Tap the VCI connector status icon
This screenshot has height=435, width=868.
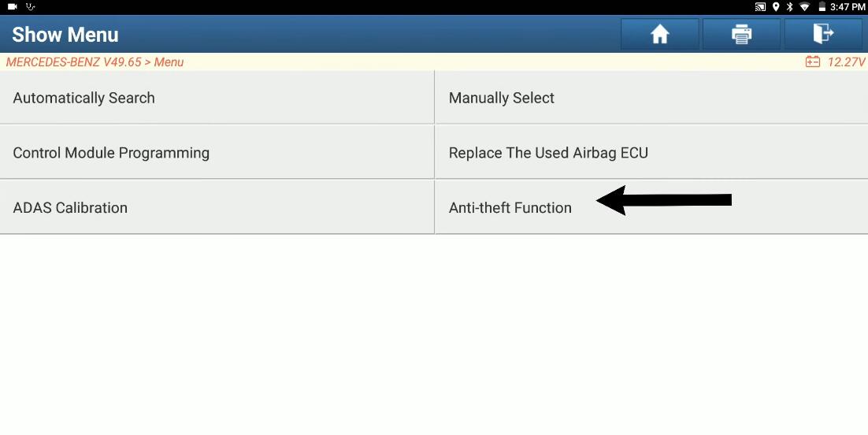click(31, 6)
